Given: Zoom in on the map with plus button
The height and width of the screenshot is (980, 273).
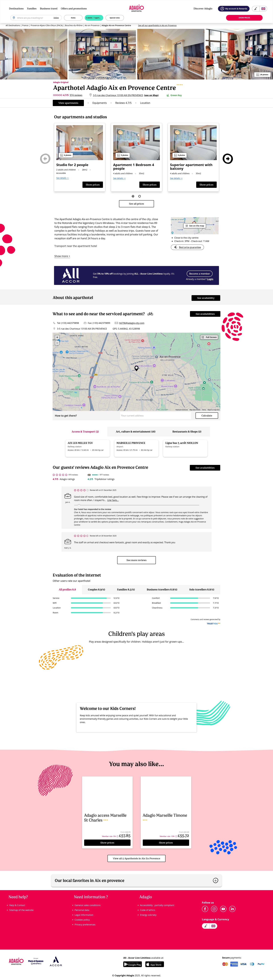Looking at the screenshot, I should 57,337.
